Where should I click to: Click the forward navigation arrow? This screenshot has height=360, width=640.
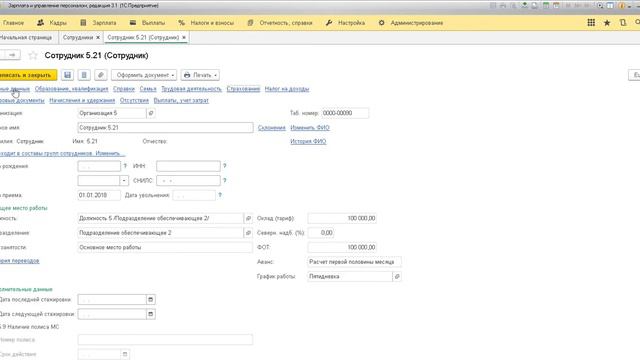[12, 55]
